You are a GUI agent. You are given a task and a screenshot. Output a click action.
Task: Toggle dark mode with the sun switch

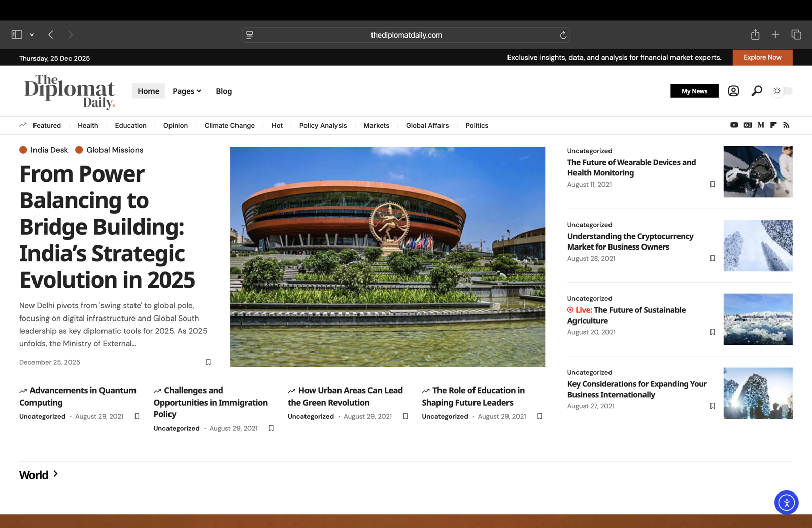781,91
